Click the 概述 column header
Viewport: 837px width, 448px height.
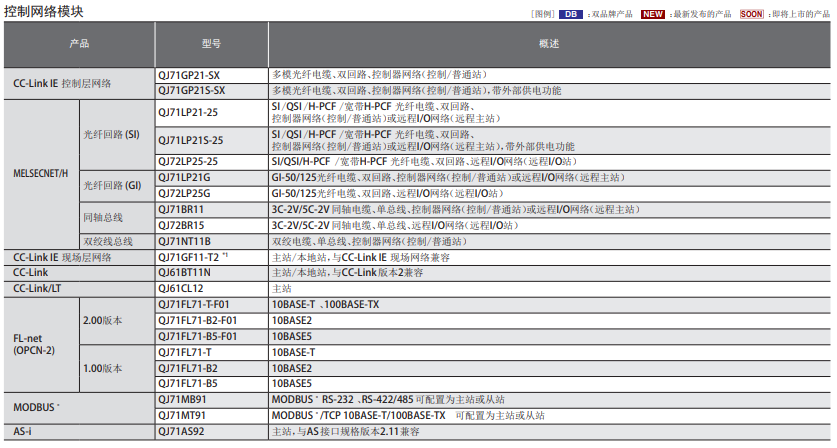[549, 44]
